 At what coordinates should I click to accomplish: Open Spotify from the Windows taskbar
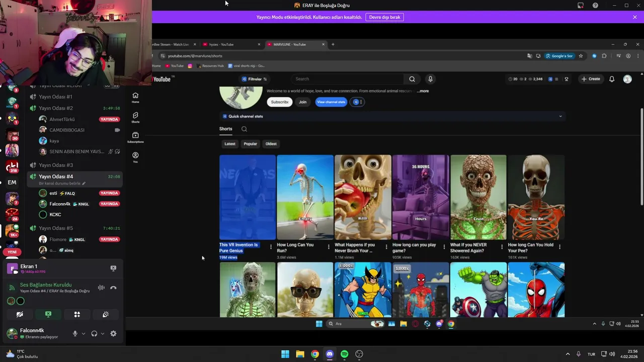344,354
